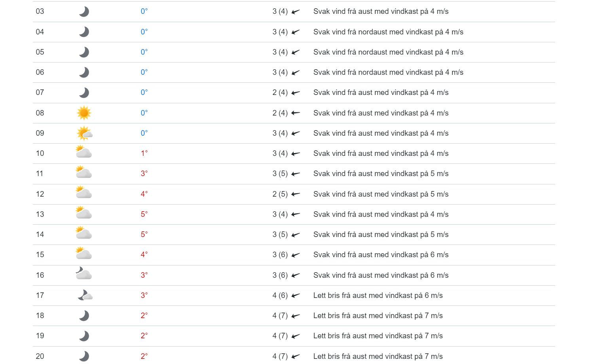Click the 1° temperature at hour 10

[x=144, y=153]
